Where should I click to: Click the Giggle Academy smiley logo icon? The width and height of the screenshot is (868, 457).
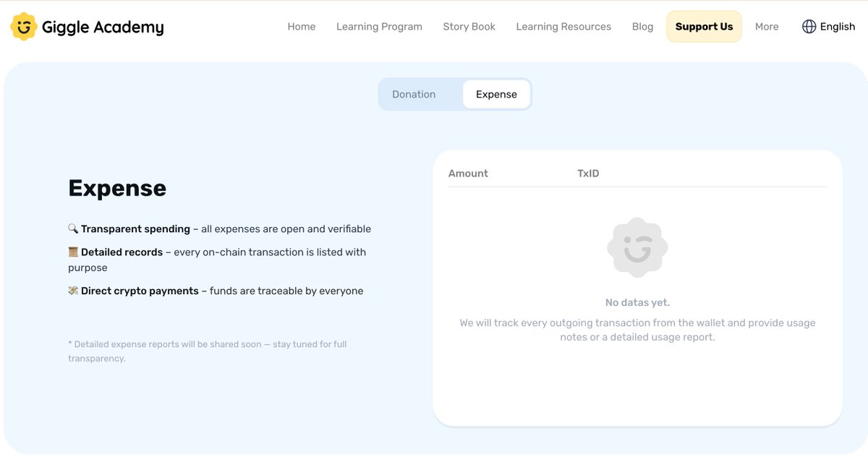point(24,27)
